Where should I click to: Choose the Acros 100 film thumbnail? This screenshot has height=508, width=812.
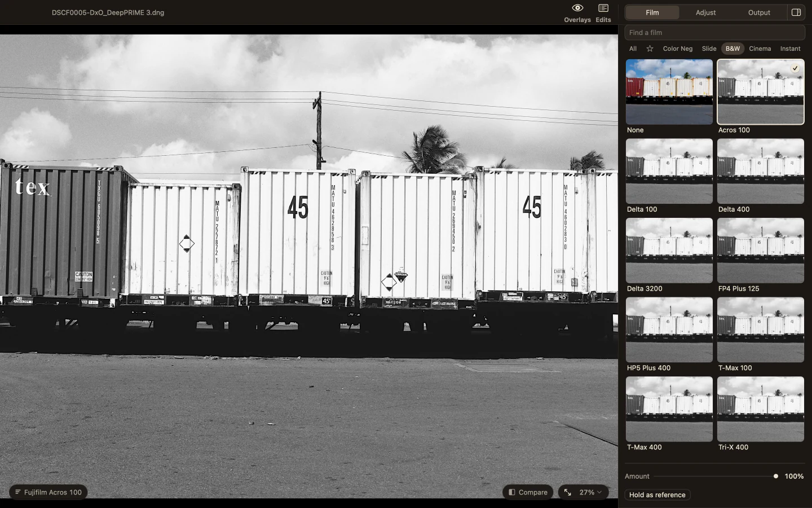761,92
